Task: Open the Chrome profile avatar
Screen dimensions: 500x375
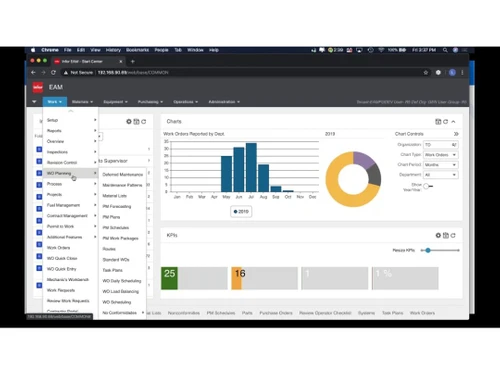Action: point(452,72)
